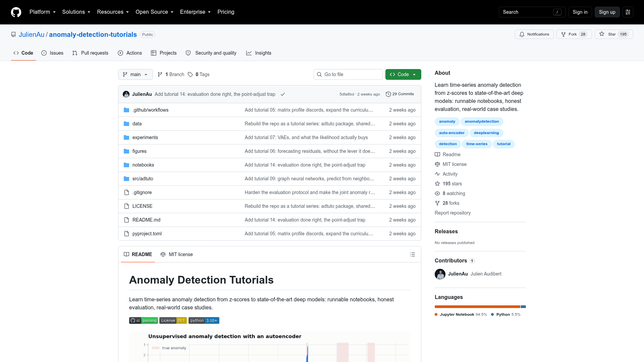Click the notifications bell icon

click(x=522, y=34)
